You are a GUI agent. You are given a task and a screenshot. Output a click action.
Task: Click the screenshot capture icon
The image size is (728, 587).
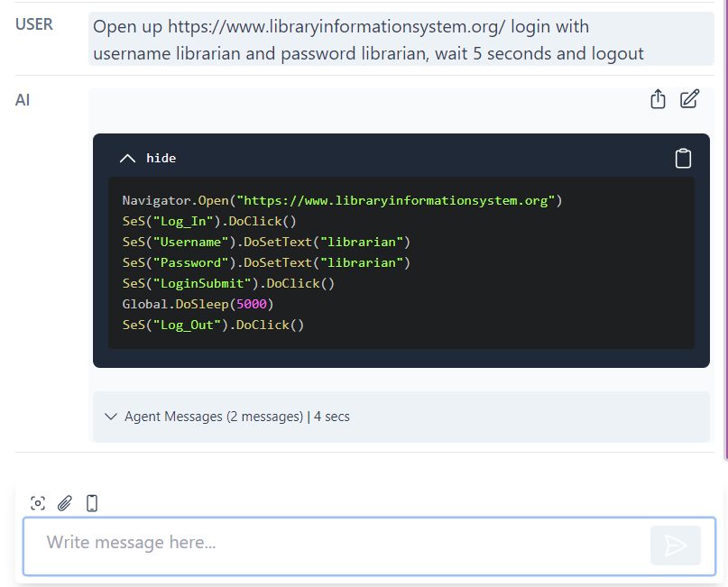tap(38, 503)
